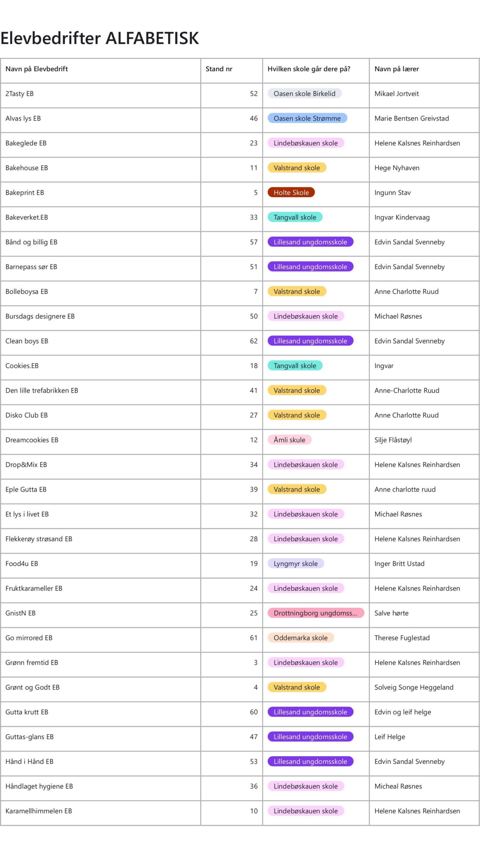Select the 'Dreamcookies EB' entry
The image size is (480, 868).
coord(32,440)
